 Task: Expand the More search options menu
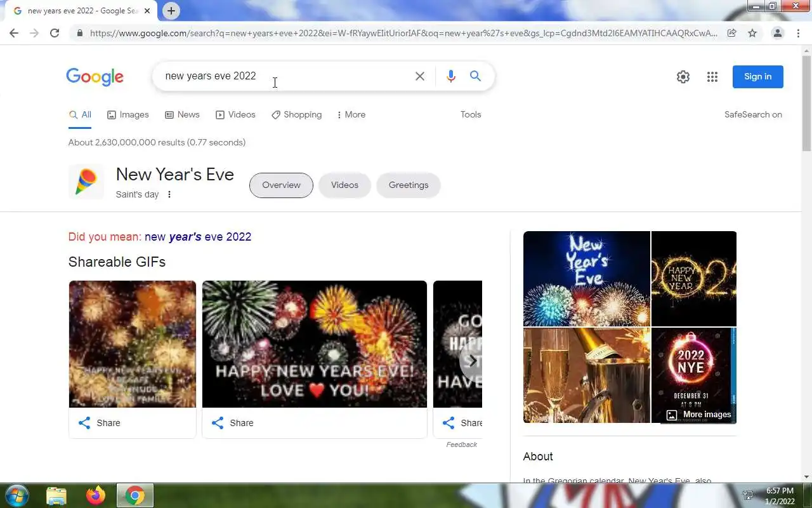351,115
